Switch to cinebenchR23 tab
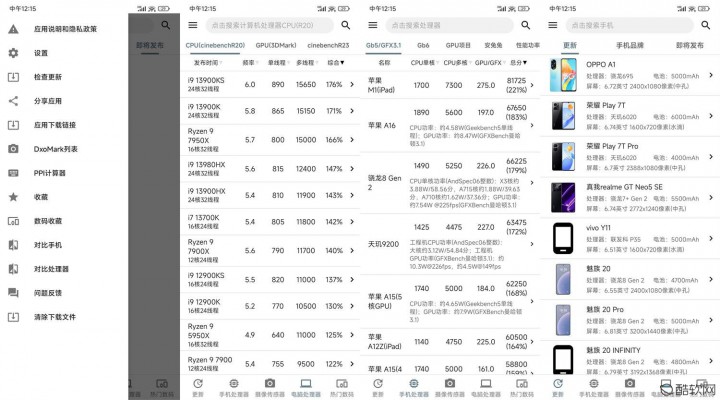 pyautogui.click(x=328, y=45)
